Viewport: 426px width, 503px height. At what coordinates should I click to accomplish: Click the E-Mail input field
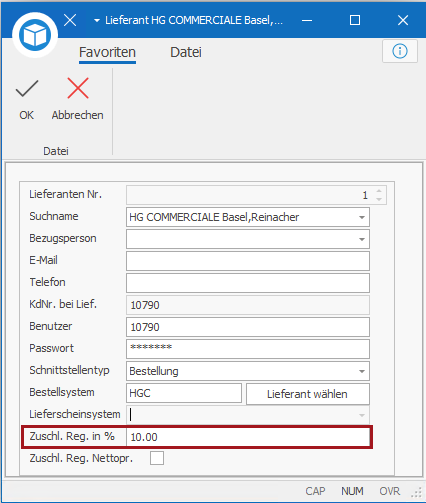point(248,261)
